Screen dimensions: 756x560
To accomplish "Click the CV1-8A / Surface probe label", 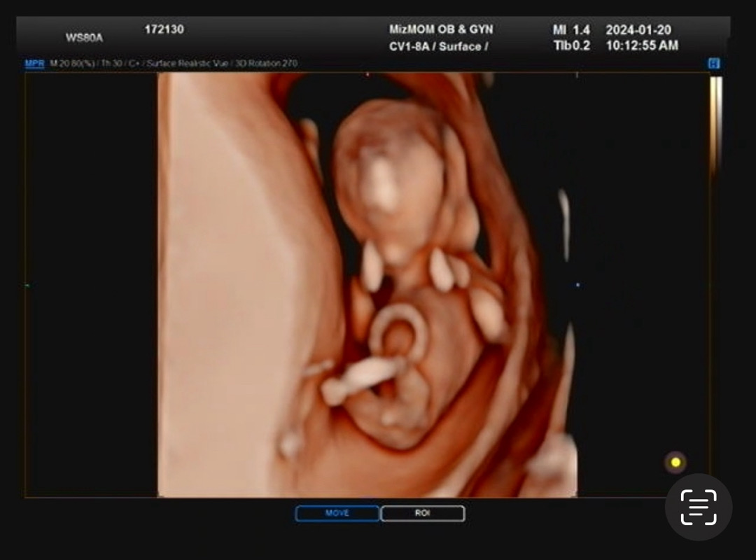I will click(438, 46).
